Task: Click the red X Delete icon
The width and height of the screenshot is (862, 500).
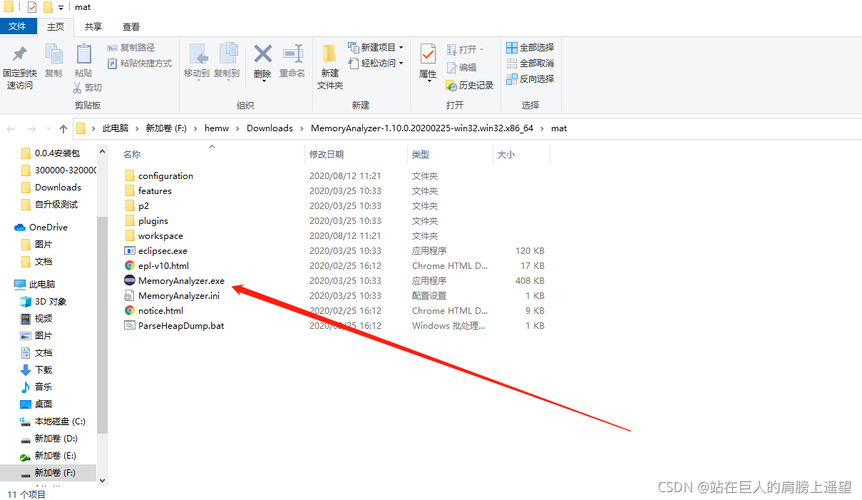Action: [263, 54]
